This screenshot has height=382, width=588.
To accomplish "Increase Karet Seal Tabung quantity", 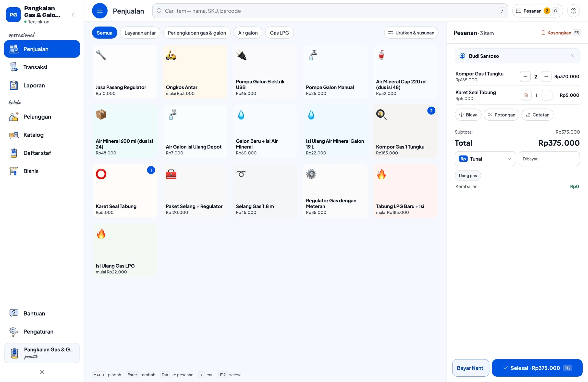I will [547, 95].
